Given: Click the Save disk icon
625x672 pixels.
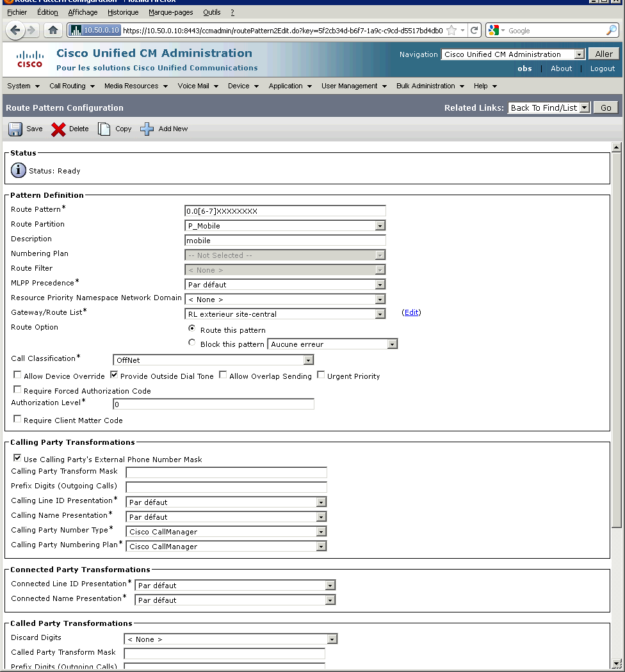Looking at the screenshot, I should [x=15, y=129].
